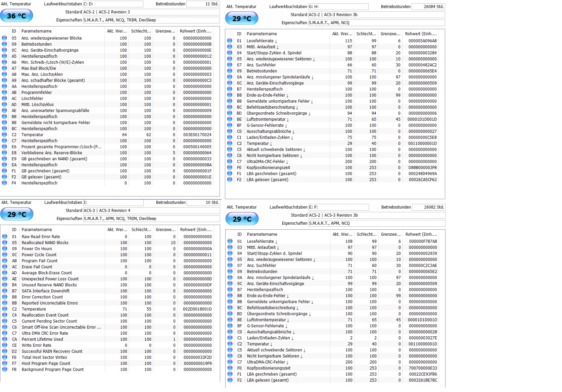
Task: Click status orb beside GB geschrieben (gesamt)
Action: [4, 171]
